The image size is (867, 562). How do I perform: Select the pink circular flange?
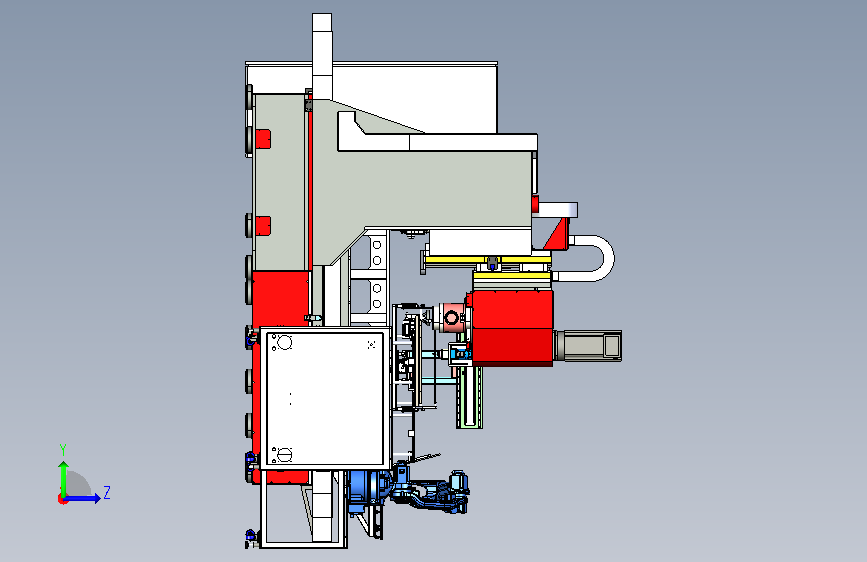click(x=452, y=318)
